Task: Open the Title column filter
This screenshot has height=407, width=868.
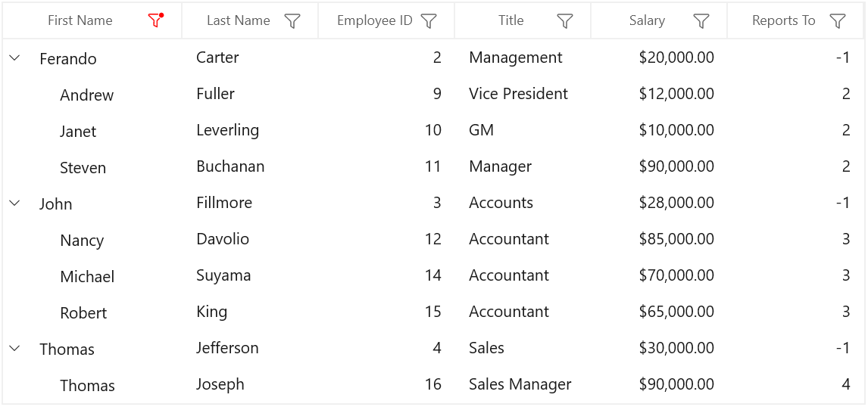Action: point(564,21)
